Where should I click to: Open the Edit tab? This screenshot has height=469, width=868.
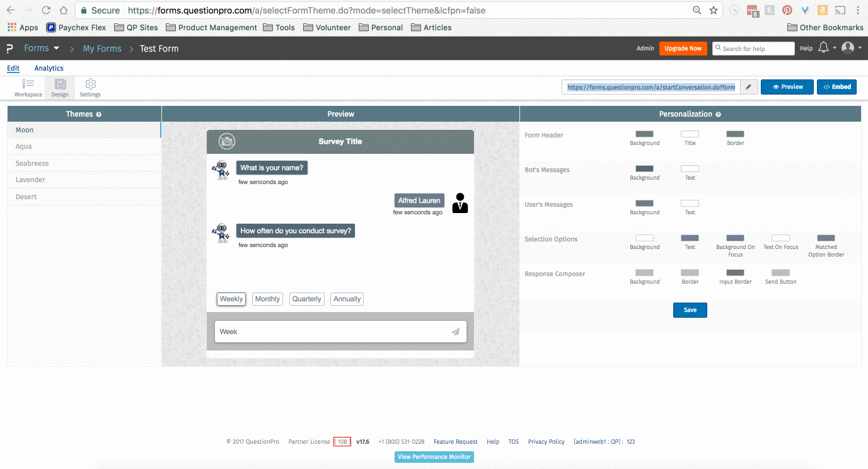click(13, 68)
